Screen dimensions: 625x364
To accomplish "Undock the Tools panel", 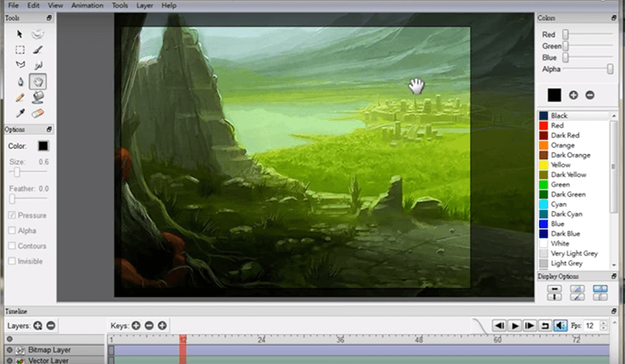I will pos(49,18).
